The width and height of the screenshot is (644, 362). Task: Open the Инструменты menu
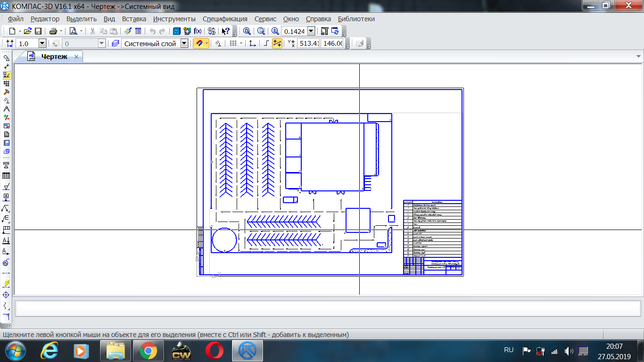click(x=174, y=19)
